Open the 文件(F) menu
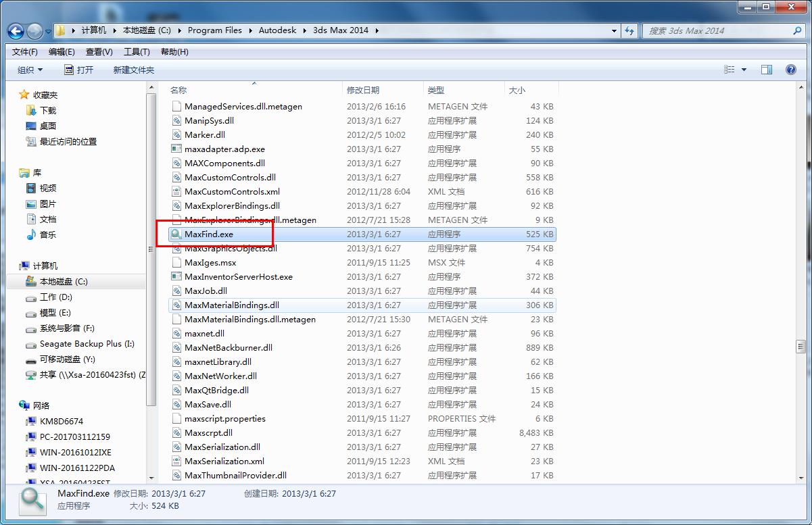 tap(25, 52)
